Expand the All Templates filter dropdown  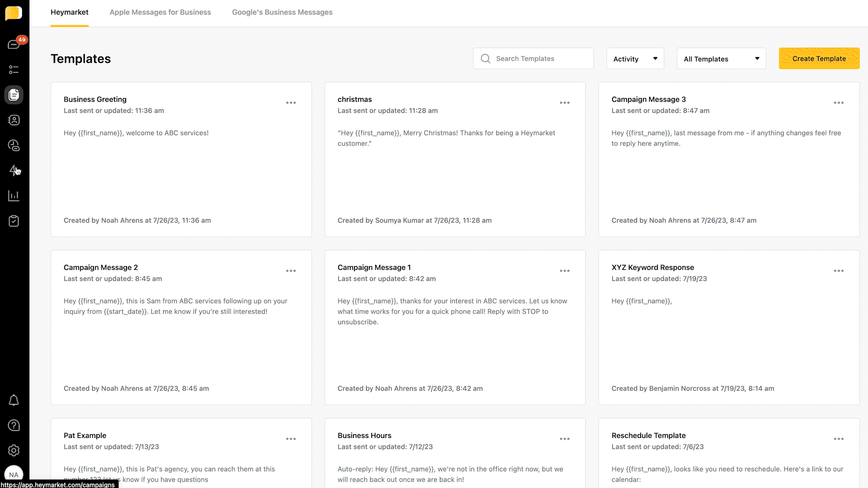tap(721, 58)
